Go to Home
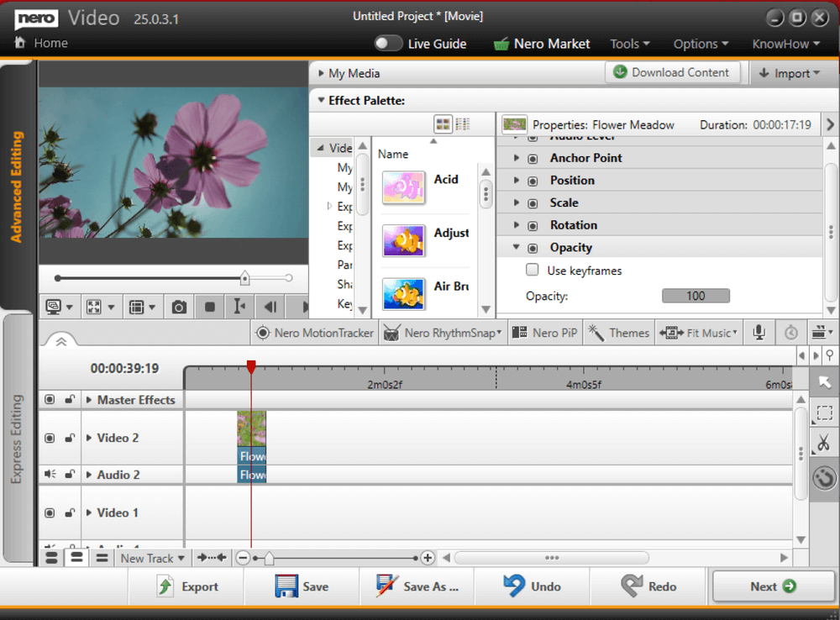The height and width of the screenshot is (620, 840). [41, 43]
